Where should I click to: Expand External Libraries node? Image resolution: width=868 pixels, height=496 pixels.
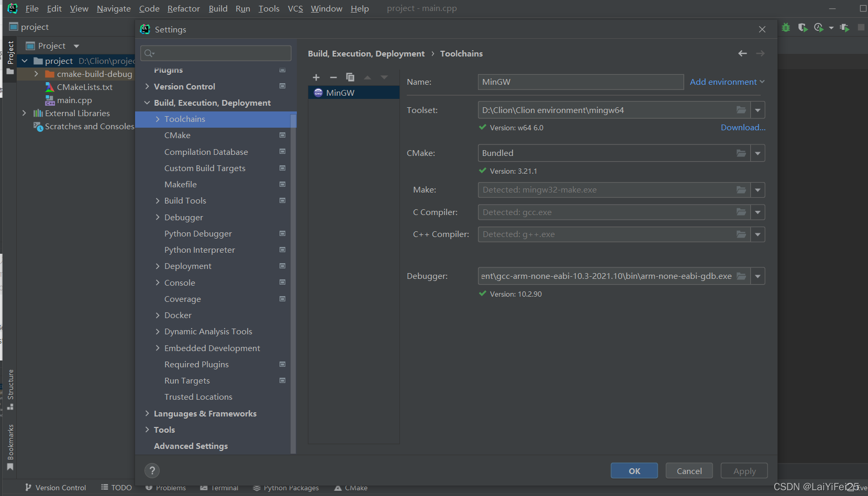click(24, 113)
